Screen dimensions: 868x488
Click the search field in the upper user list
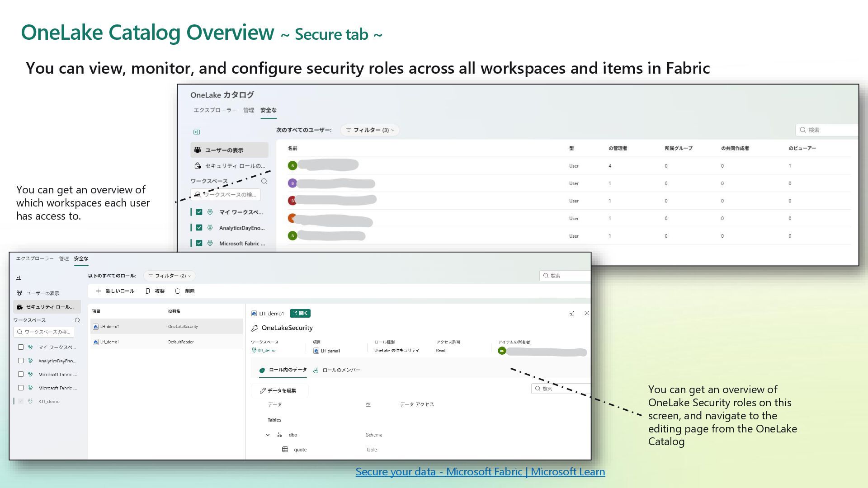pos(827,130)
